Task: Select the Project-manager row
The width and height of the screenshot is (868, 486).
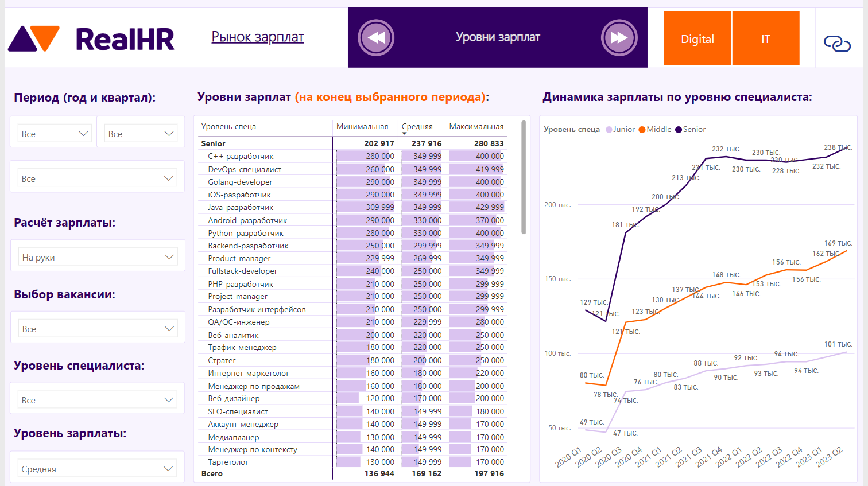Action: click(352, 296)
